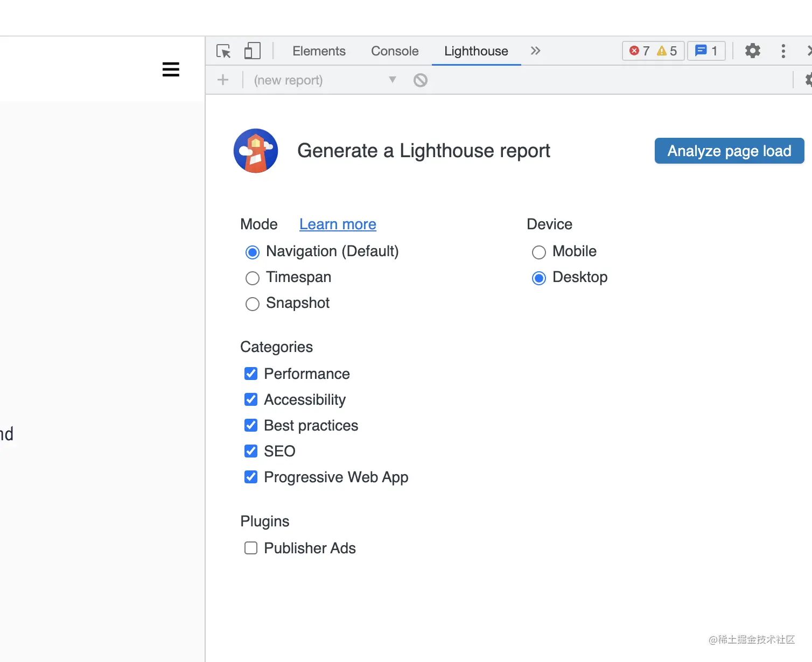Click Analyze page load button
The image size is (812, 662).
coord(730,151)
